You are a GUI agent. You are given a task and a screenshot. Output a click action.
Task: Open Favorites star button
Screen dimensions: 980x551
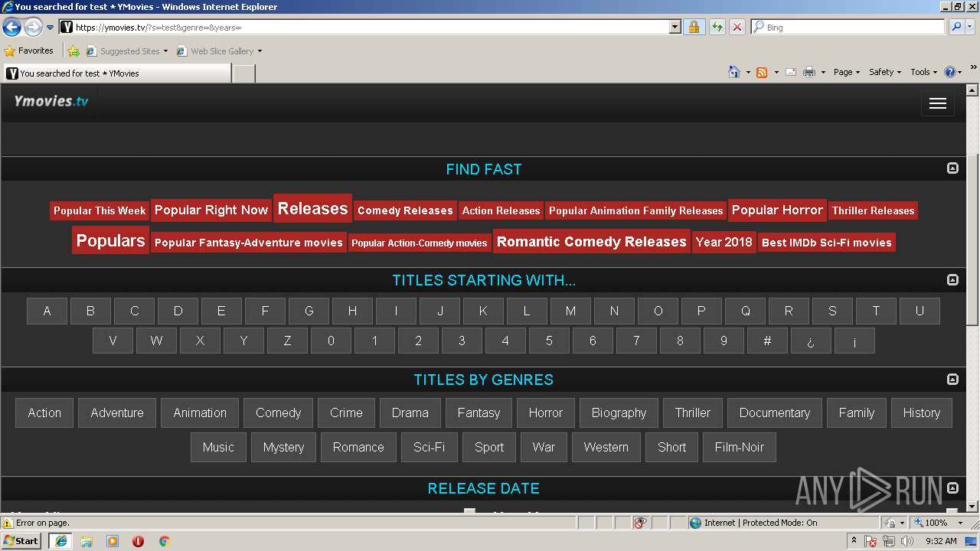tap(29, 51)
